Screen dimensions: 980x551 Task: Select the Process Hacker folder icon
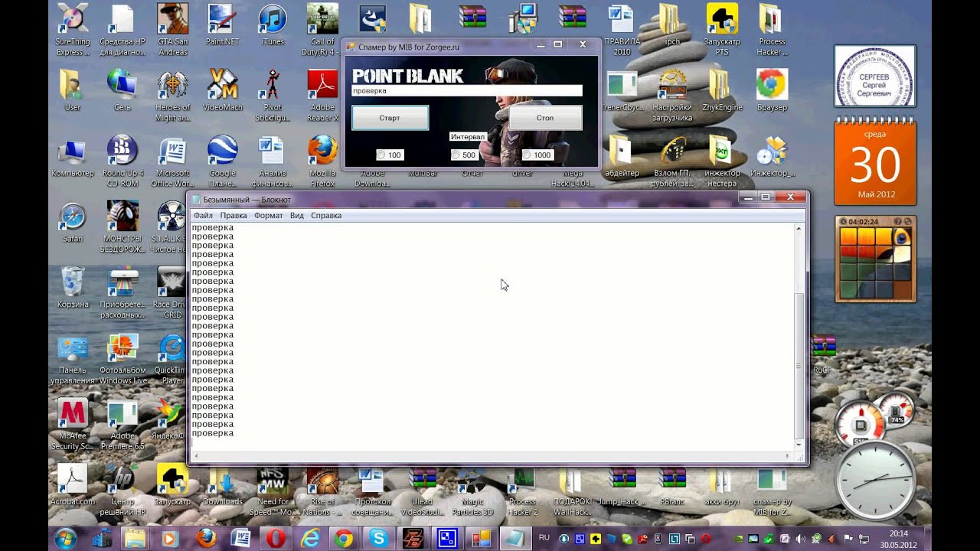(x=772, y=29)
